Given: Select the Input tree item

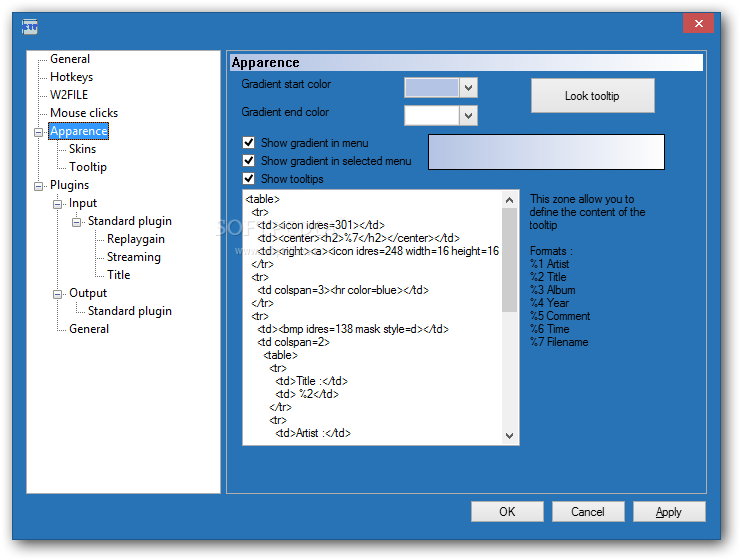Looking at the screenshot, I should coord(83,203).
